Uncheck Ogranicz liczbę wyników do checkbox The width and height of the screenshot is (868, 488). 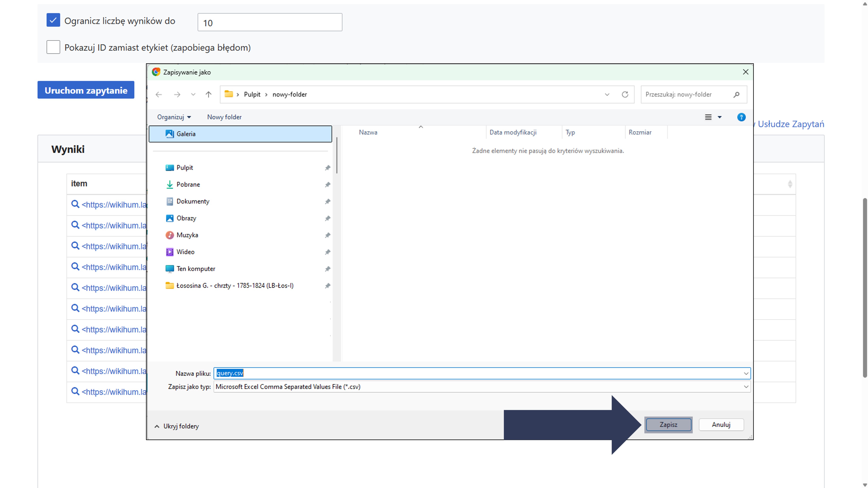(53, 20)
